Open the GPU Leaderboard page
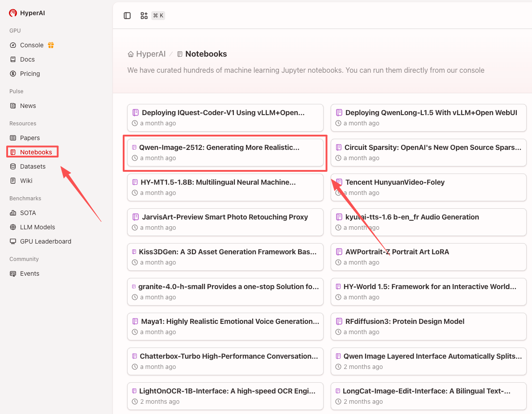 (x=46, y=241)
